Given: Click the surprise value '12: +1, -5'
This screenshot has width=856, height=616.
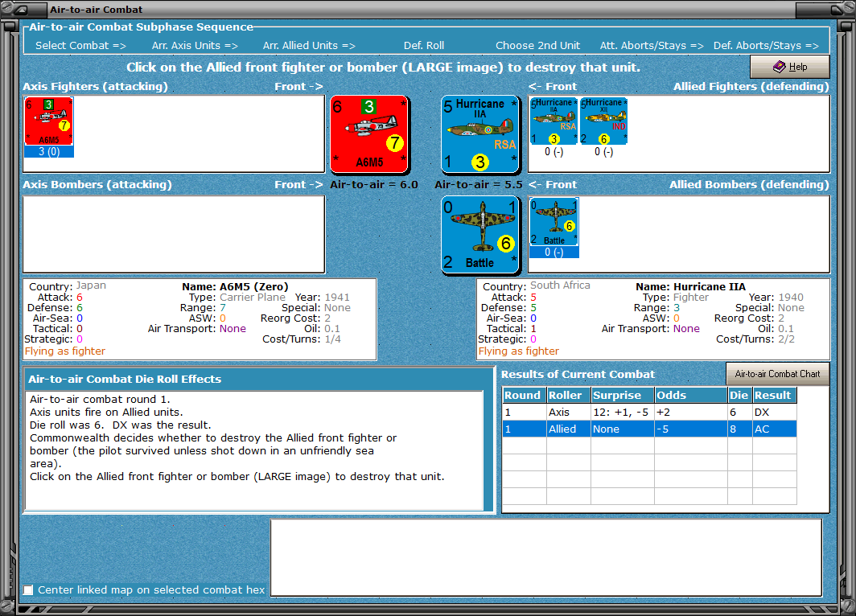Looking at the screenshot, I should [623, 412].
